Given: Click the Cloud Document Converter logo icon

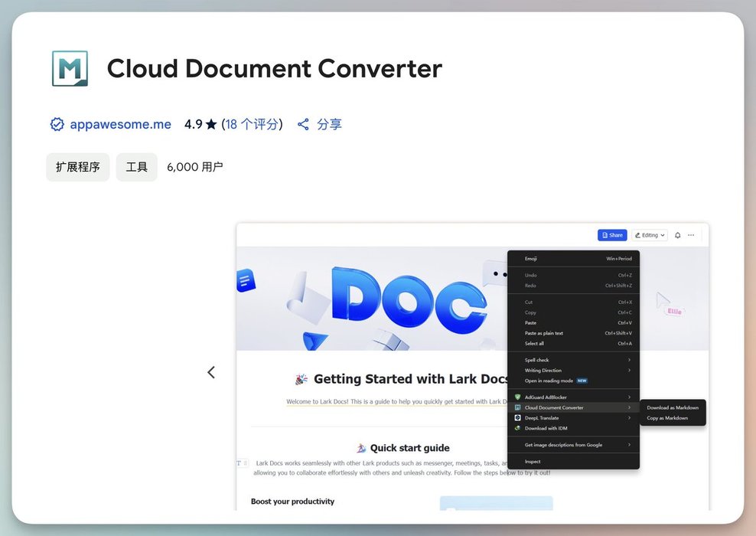Looking at the screenshot, I should tap(70, 69).
